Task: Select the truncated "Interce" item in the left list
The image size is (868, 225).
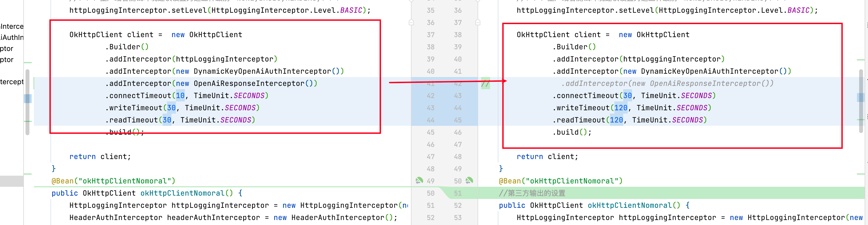Action: (x=12, y=26)
